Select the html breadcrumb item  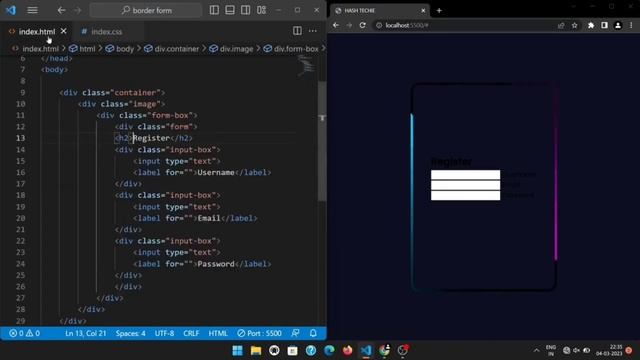[x=87, y=49]
